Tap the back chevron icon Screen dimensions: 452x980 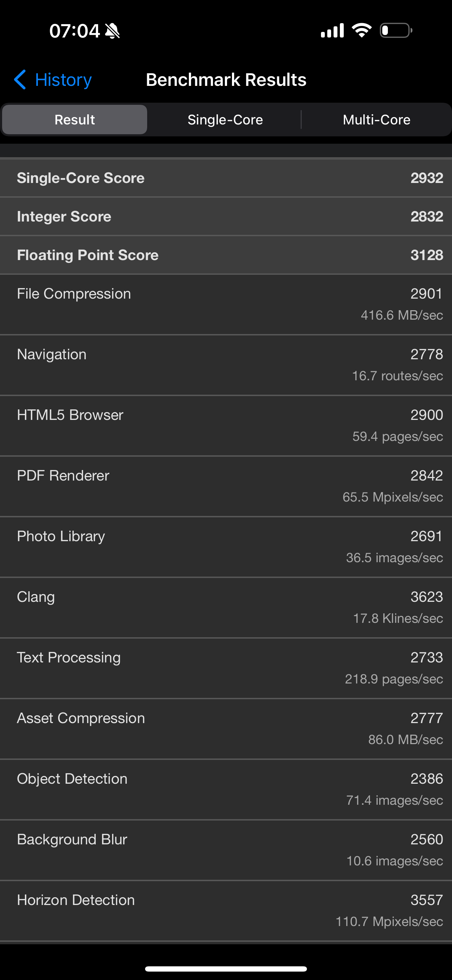20,80
